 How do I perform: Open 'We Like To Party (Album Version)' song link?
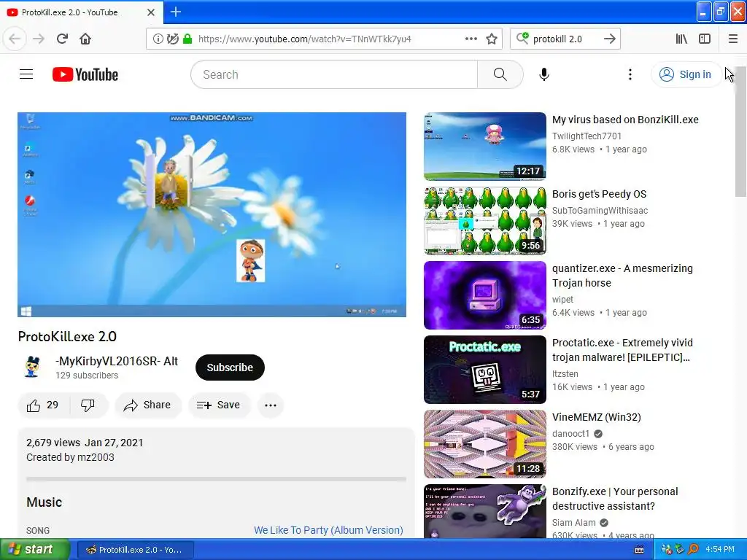pos(328,530)
